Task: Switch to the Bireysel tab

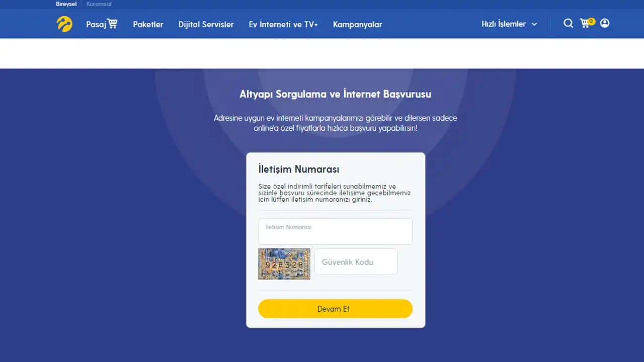Action: (x=66, y=4)
